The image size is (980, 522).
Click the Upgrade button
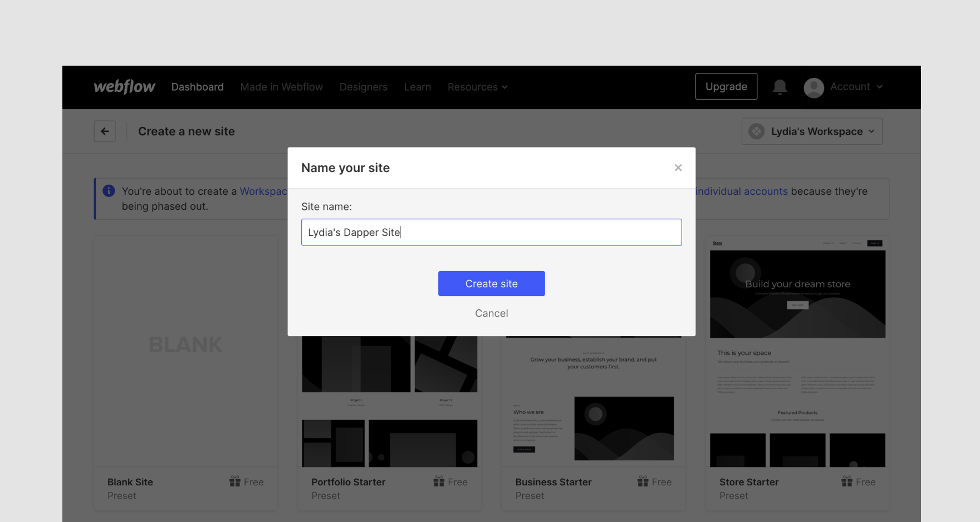tap(726, 86)
